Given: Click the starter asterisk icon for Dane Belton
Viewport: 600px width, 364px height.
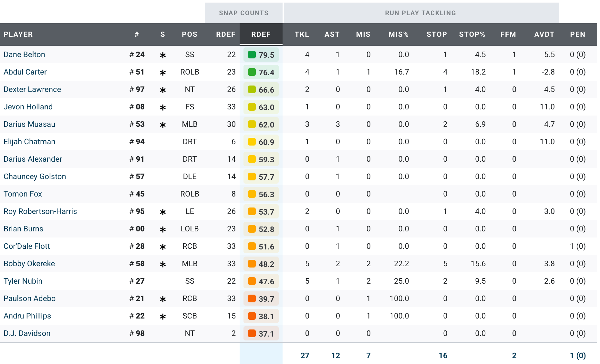Looking at the screenshot, I should [163, 55].
